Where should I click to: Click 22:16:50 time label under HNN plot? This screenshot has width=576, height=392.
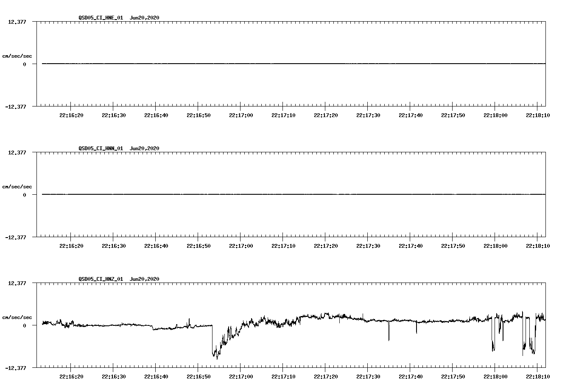(x=199, y=246)
